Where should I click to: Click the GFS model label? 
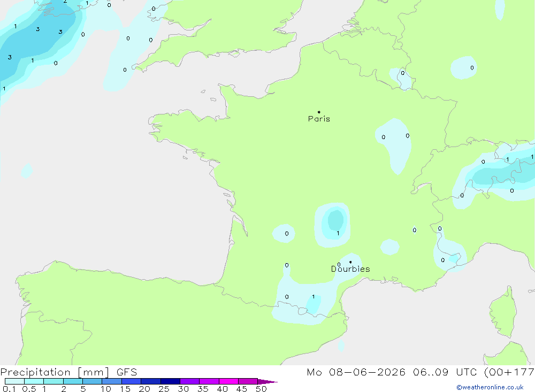click(x=127, y=372)
